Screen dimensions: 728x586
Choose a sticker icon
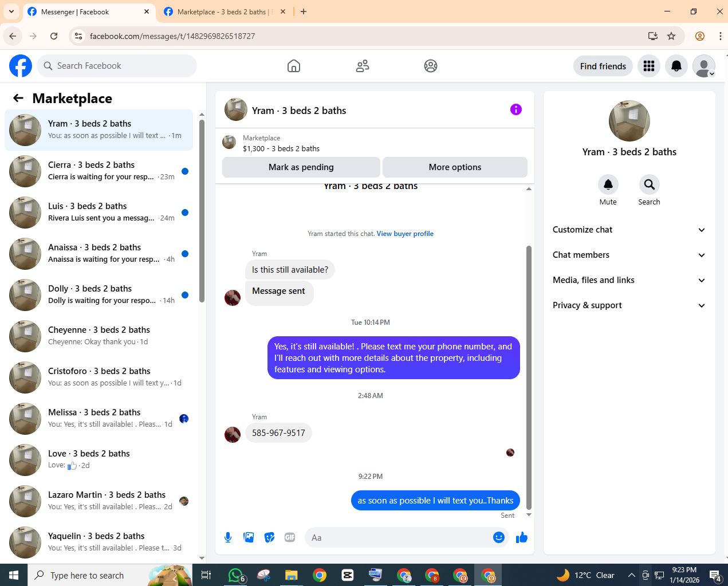pos(269,537)
